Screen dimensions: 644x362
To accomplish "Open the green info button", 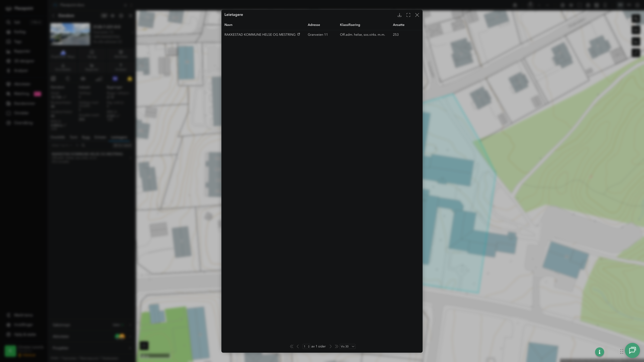I will (599, 352).
